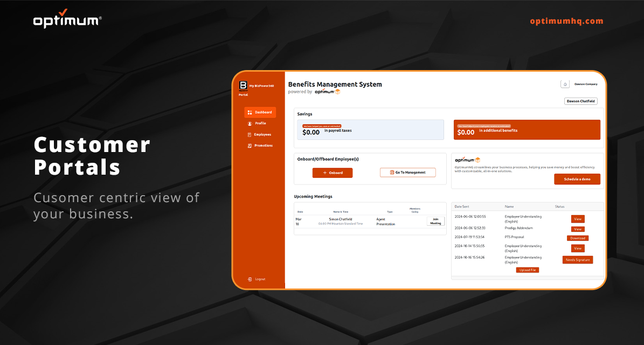
Task: Click the Promotions icon in sidebar
Action: pos(250,146)
